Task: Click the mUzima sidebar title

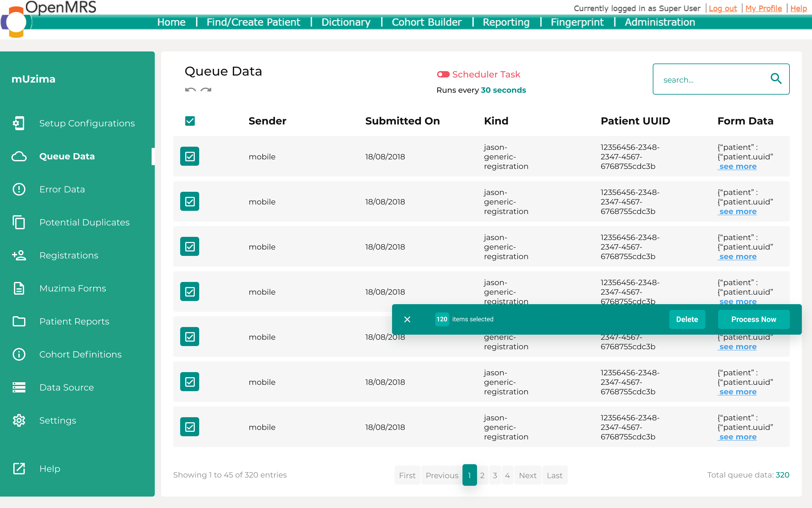Action: pos(33,79)
